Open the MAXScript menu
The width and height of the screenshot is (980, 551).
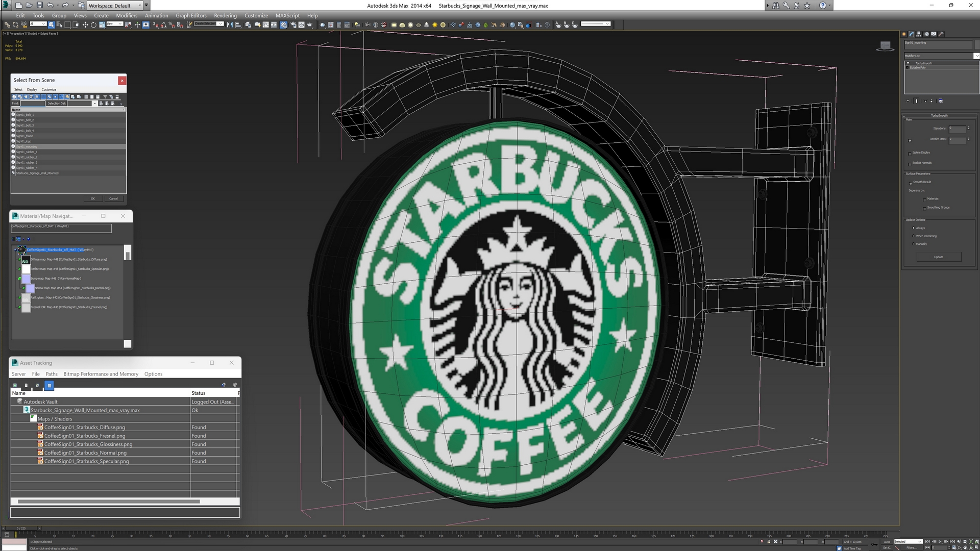pyautogui.click(x=287, y=15)
